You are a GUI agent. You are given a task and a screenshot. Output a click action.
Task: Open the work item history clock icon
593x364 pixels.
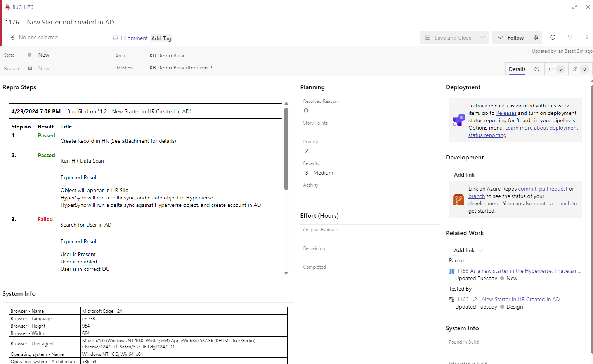coord(536,69)
